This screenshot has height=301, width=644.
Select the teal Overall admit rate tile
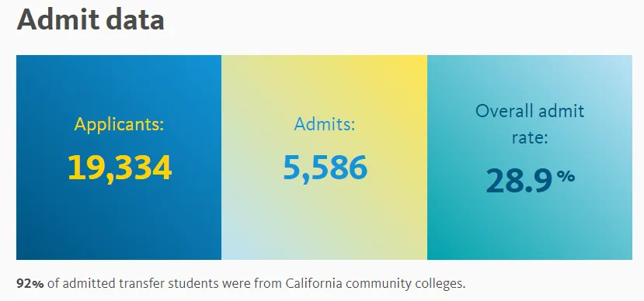click(x=530, y=157)
